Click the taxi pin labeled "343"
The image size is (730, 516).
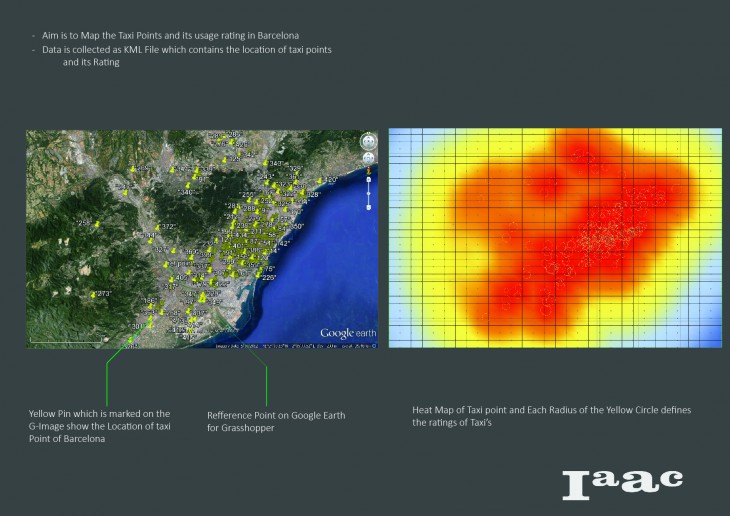265,162
